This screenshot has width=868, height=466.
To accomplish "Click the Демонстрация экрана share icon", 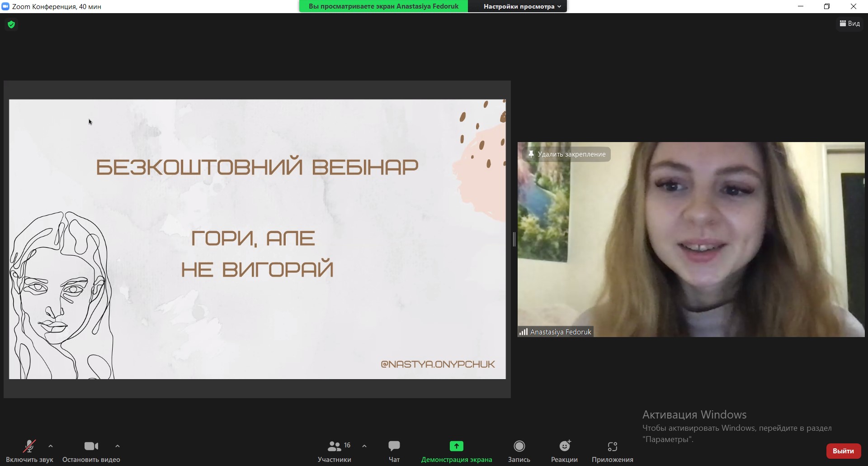I will pyautogui.click(x=456, y=447).
